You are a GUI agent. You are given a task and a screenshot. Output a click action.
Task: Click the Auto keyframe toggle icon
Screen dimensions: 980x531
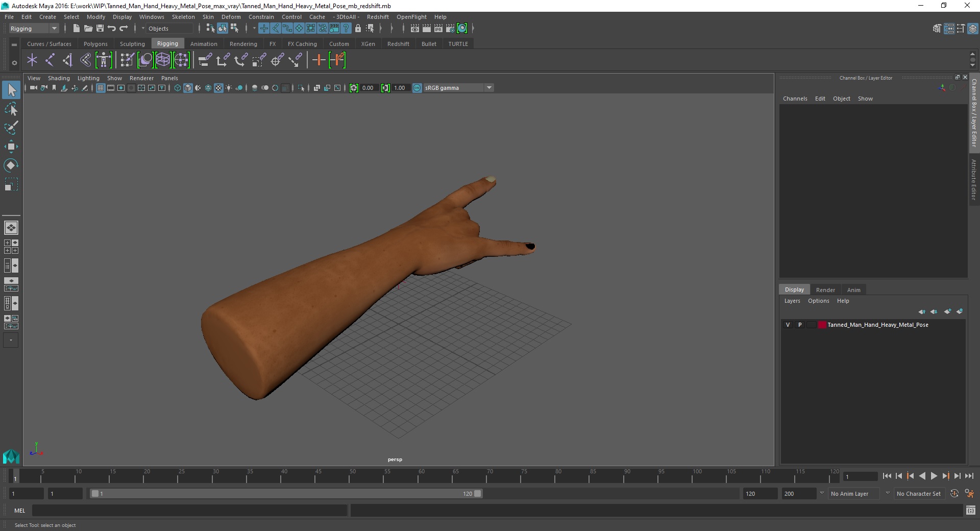click(954, 494)
